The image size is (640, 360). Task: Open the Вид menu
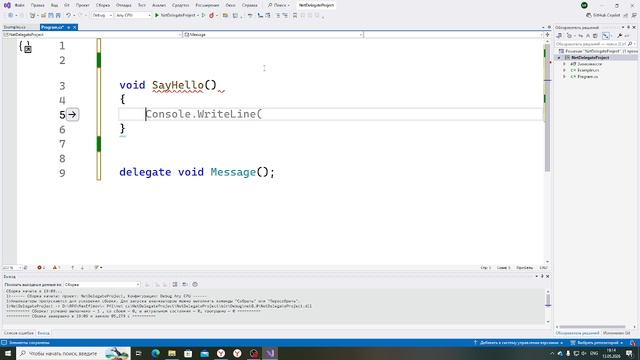point(54,5)
